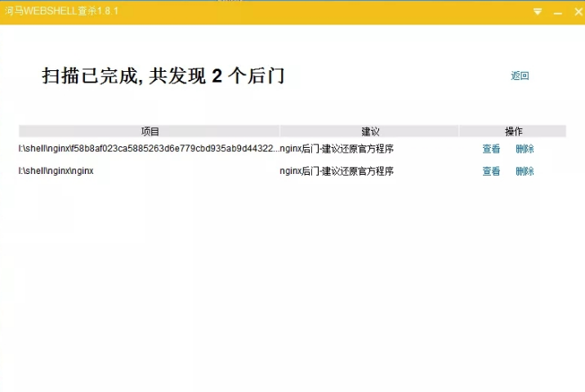Screen dimensions: 585x392
Task: Click the 操作 column header
Action: (x=513, y=131)
